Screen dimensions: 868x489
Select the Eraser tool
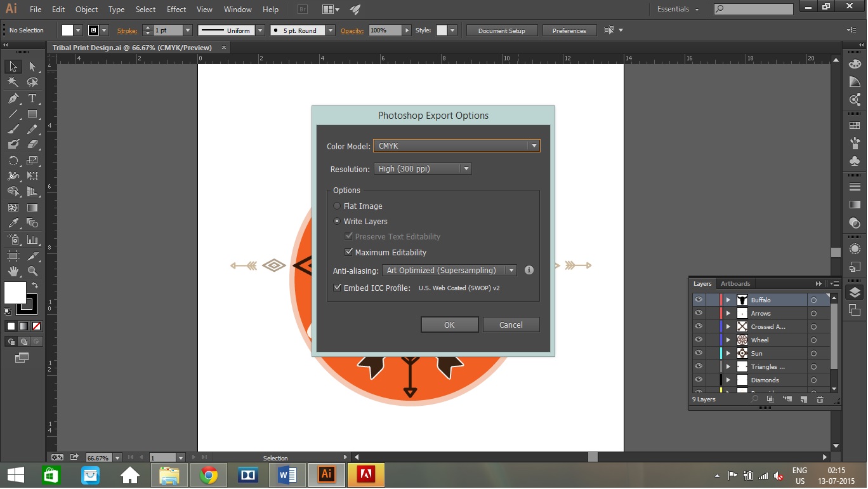(32, 145)
